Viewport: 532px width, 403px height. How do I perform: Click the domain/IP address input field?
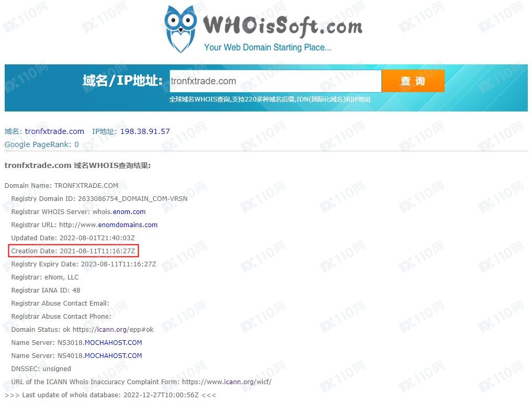point(276,81)
